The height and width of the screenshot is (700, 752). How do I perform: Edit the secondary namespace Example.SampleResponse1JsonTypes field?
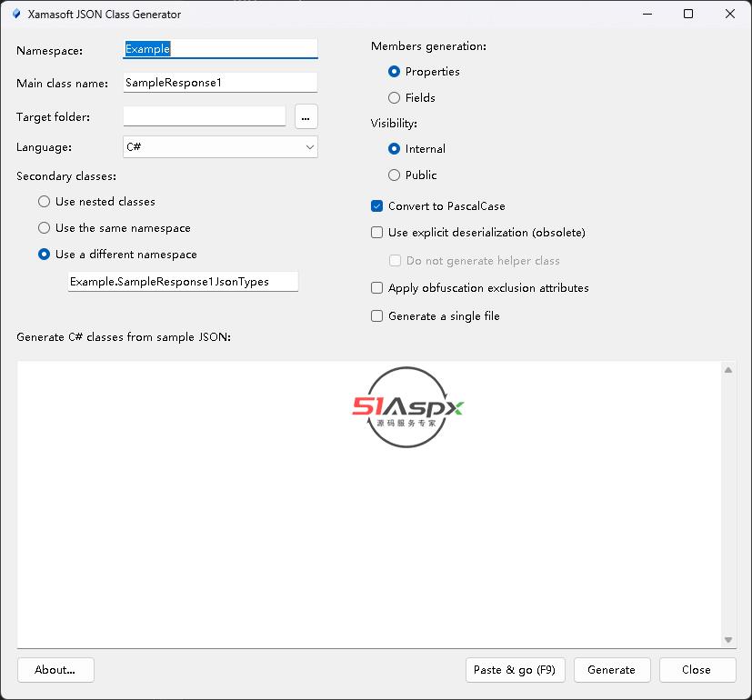[x=183, y=282]
